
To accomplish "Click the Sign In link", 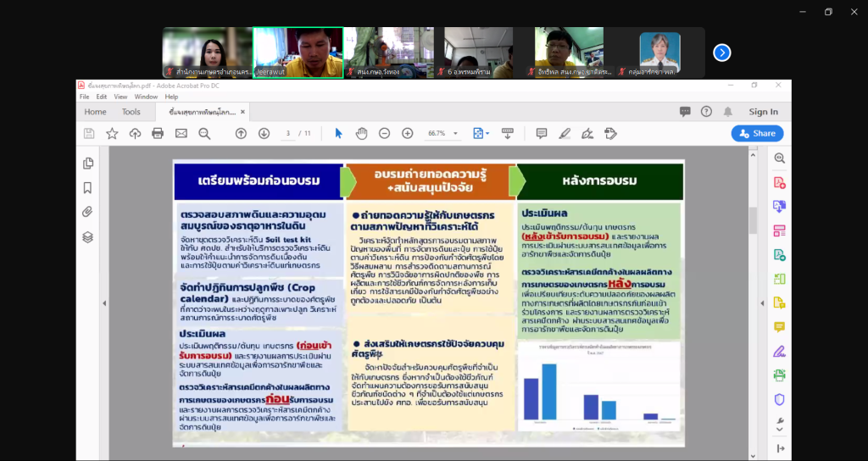I will pyautogui.click(x=763, y=112).
